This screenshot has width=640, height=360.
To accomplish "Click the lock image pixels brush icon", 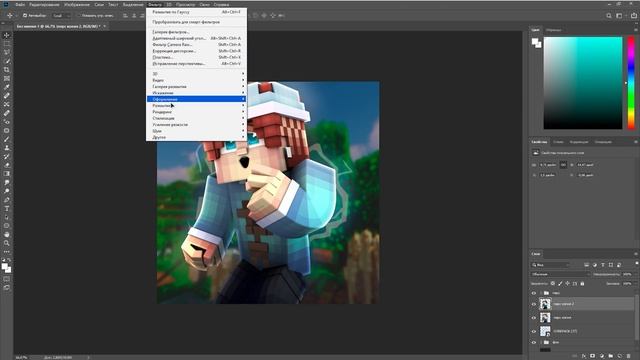I will (560, 283).
